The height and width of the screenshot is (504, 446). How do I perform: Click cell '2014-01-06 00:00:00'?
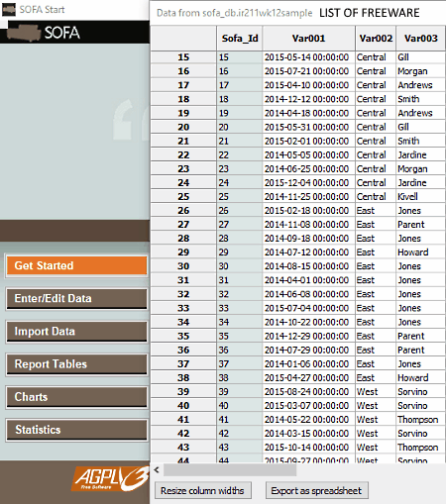pyautogui.click(x=308, y=364)
